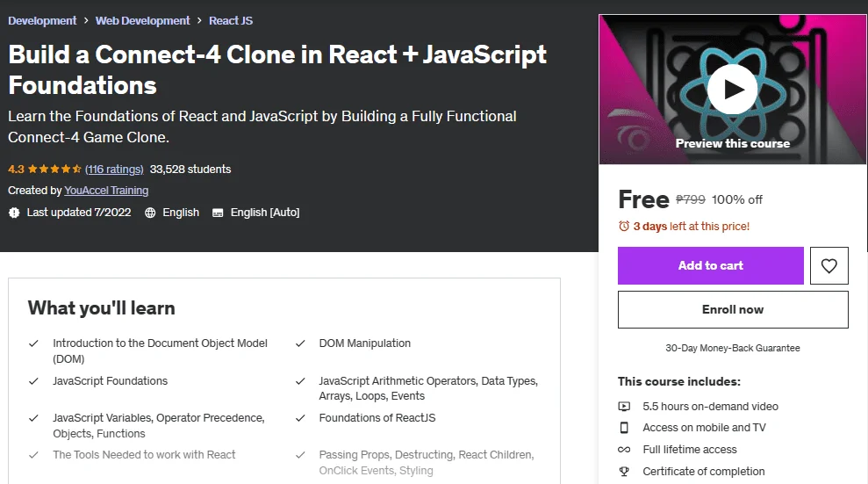
Task: Click the certificate trophy icon
Action: click(624, 471)
